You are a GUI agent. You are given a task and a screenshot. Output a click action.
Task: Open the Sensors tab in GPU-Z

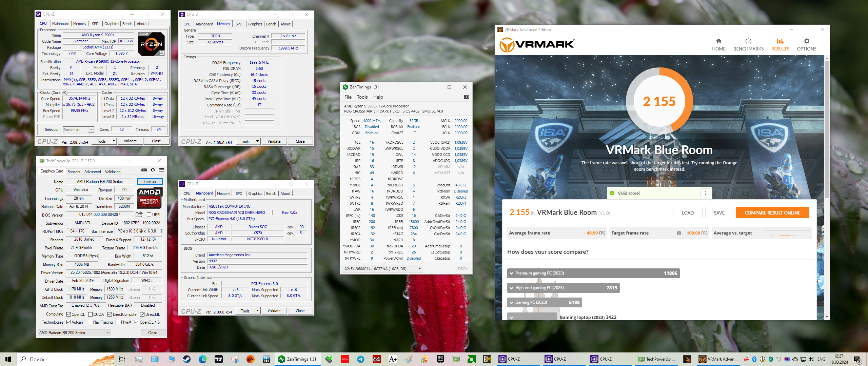click(74, 172)
